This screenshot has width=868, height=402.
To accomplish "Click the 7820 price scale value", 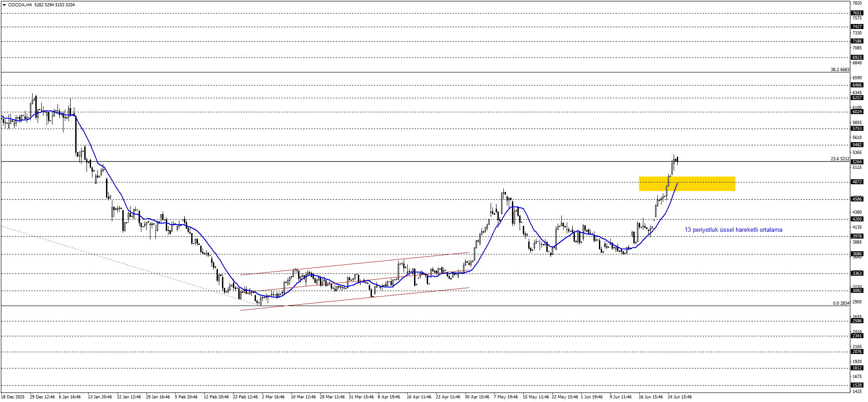I will pos(857,3).
